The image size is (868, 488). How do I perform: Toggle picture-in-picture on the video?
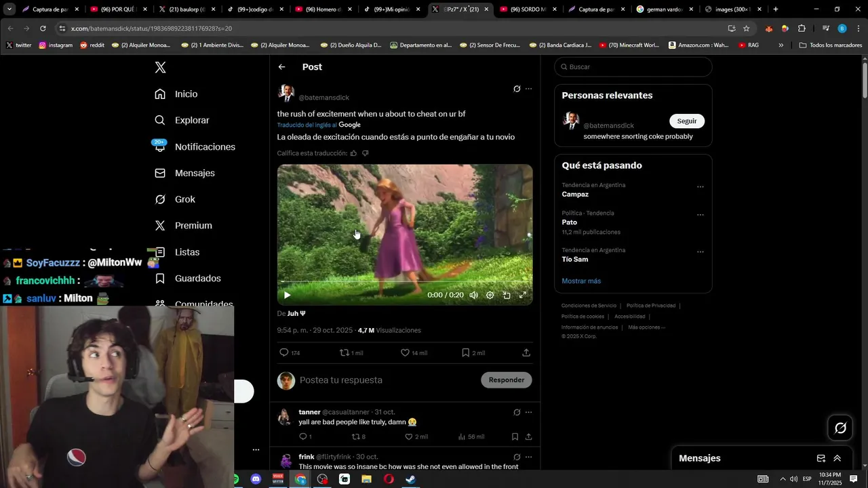[507, 295]
